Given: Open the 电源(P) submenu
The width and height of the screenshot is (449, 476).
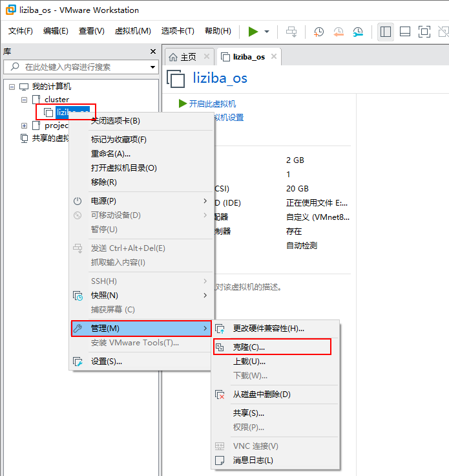Looking at the screenshot, I should click(x=141, y=201).
